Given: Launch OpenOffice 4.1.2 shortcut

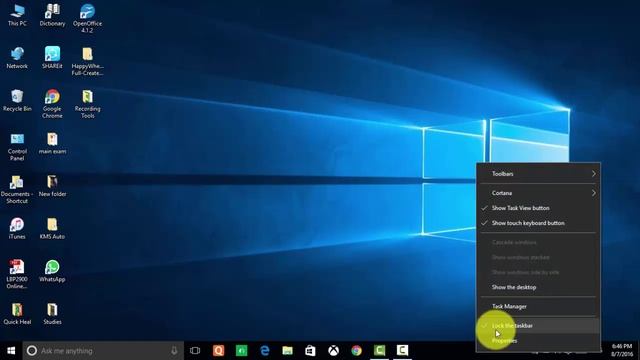Looking at the screenshot, I should (x=87, y=18).
